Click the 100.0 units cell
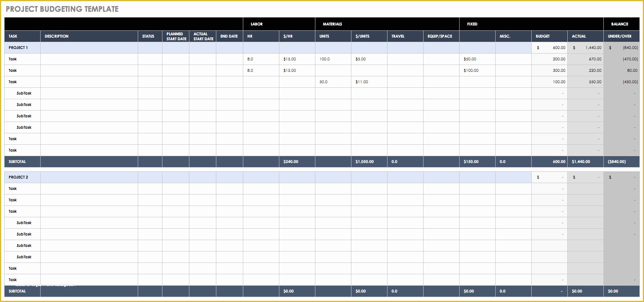Image resolution: width=644 pixels, height=302 pixels. pyautogui.click(x=333, y=59)
